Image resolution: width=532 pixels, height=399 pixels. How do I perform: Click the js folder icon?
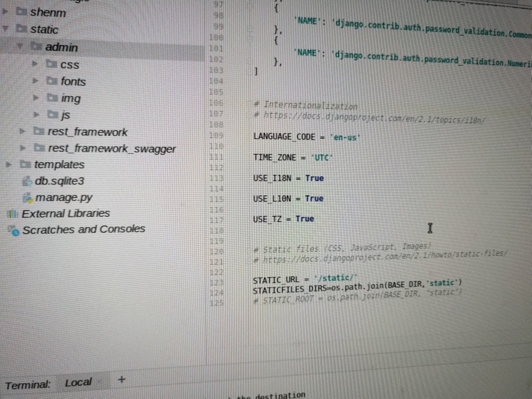coord(53,115)
